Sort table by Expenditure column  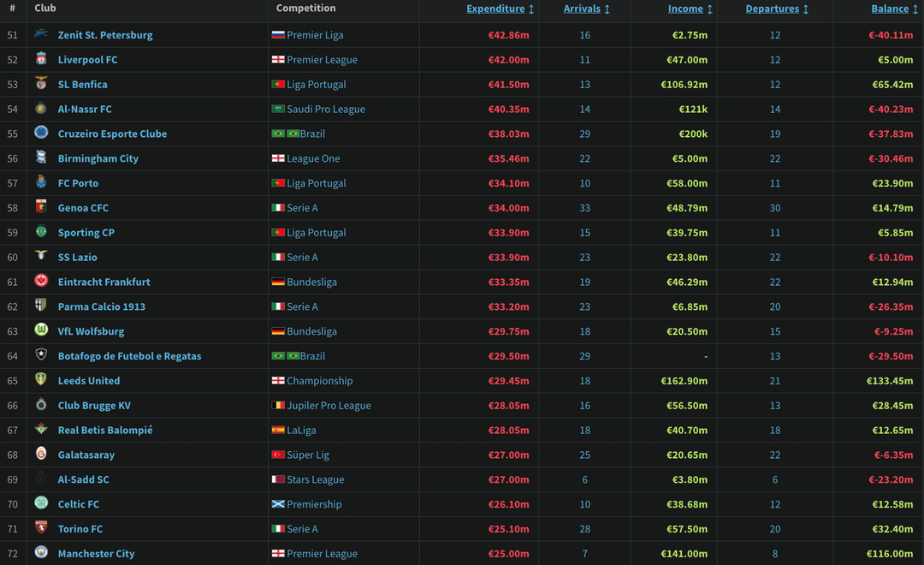pos(500,9)
